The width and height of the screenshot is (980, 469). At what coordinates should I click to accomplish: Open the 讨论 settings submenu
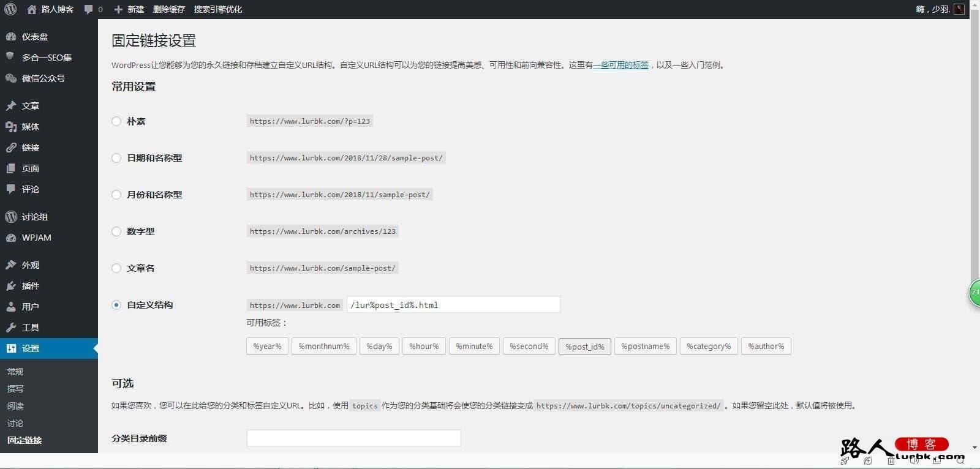[15, 423]
